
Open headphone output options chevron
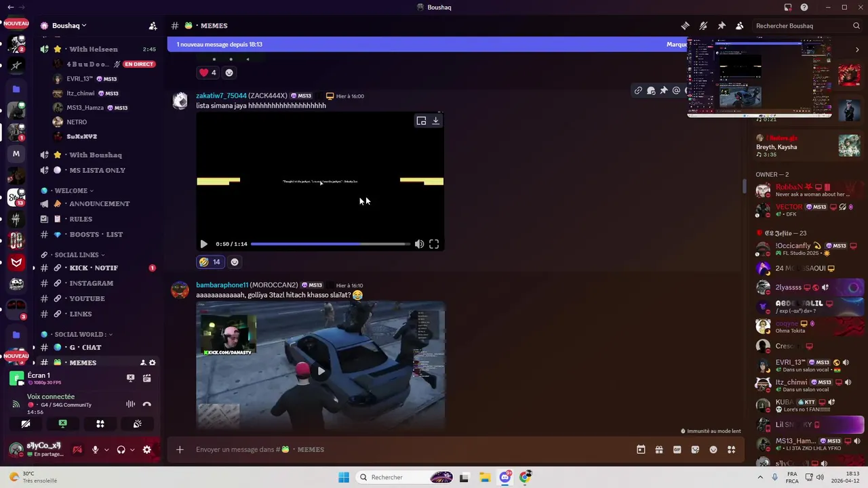132,449
